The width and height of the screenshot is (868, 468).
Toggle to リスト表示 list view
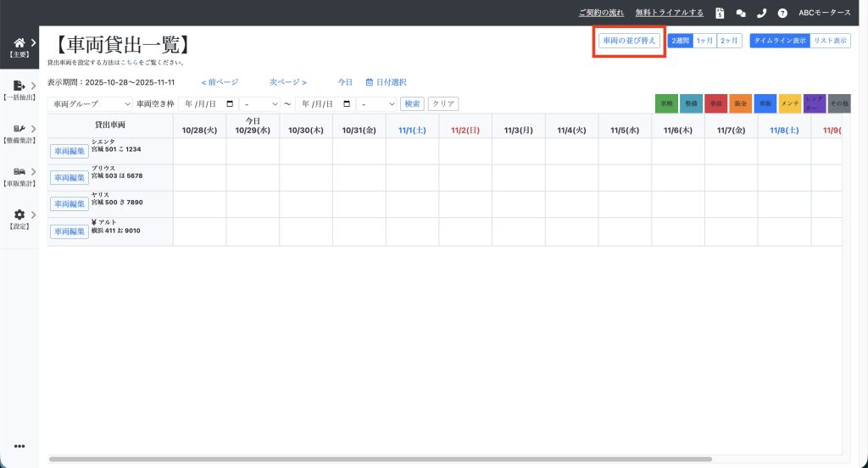point(830,41)
